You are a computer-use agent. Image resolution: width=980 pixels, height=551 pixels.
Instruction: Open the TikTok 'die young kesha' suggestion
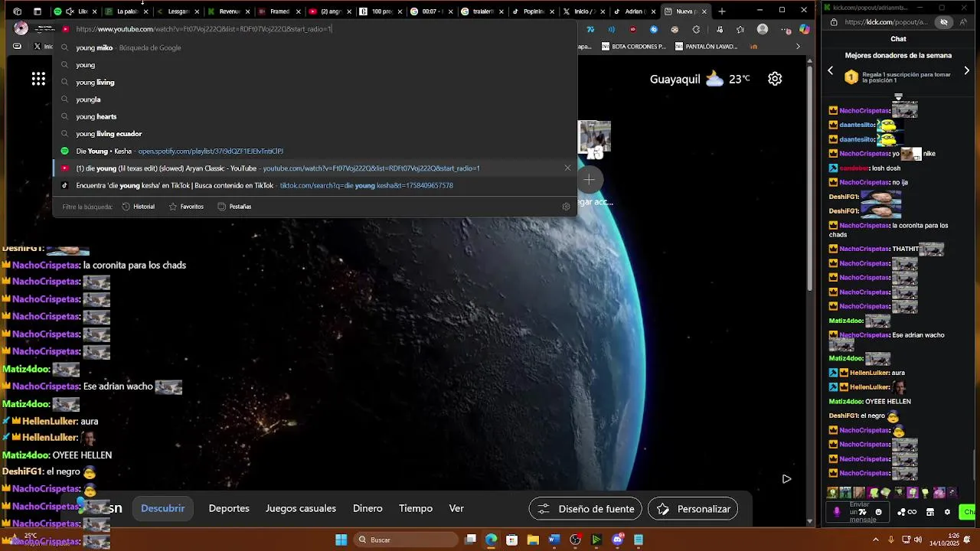[x=315, y=185]
